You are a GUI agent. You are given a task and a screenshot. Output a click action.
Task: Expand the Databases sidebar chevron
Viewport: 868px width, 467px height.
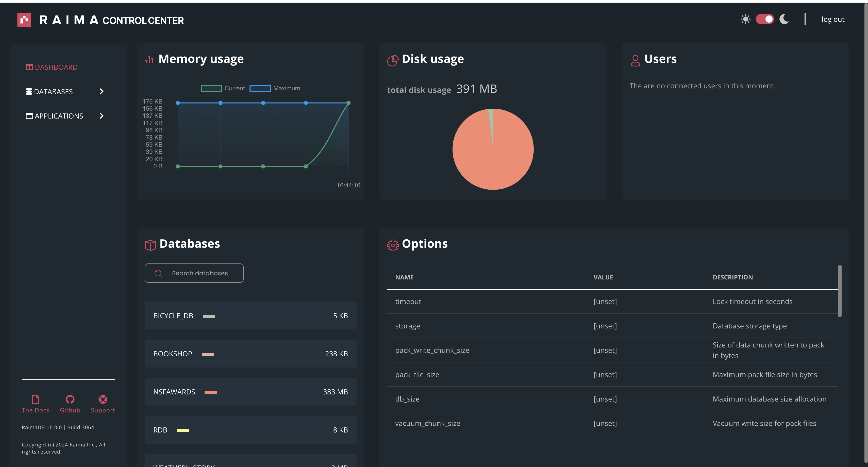(x=102, y=91)
